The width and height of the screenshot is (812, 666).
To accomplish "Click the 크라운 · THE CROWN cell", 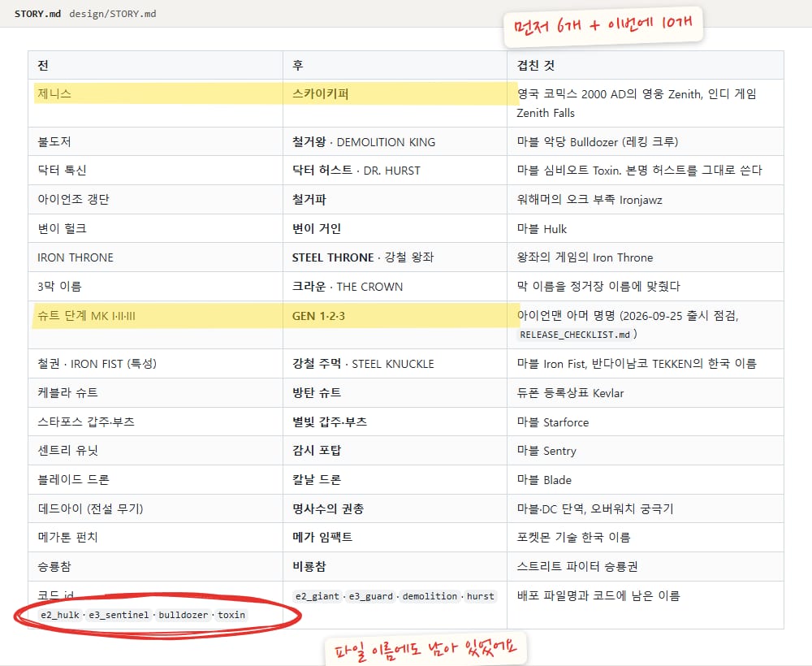I will click(x=395, y=287).
